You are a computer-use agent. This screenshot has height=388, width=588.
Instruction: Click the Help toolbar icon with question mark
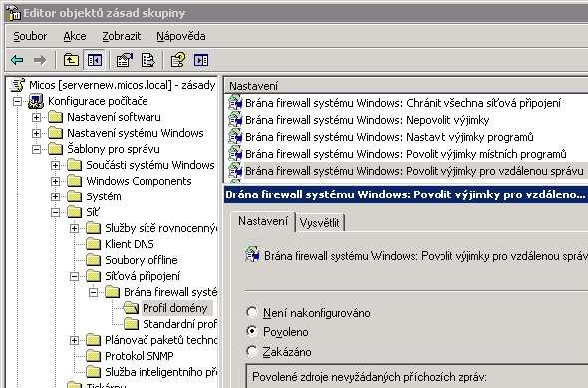click(178, 60)
